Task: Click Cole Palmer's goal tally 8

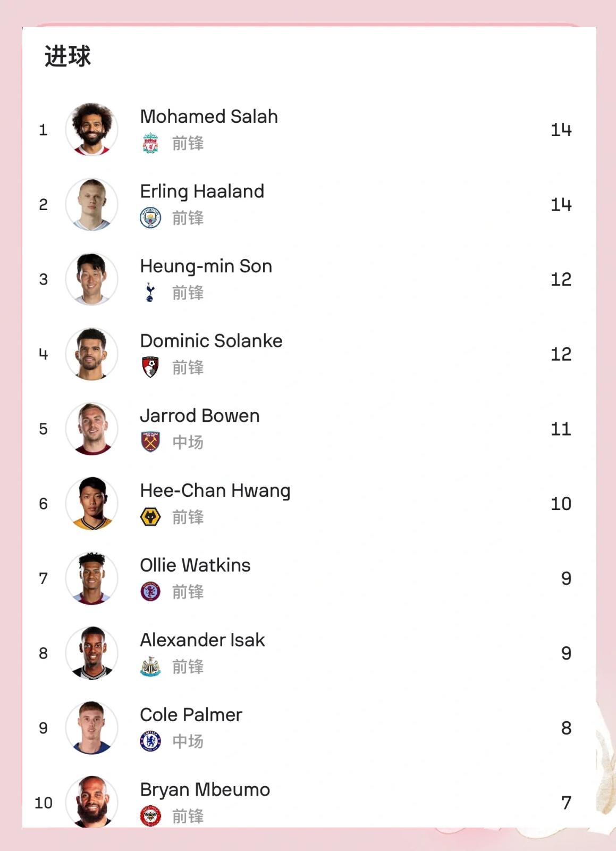Action: click(566, 728)
